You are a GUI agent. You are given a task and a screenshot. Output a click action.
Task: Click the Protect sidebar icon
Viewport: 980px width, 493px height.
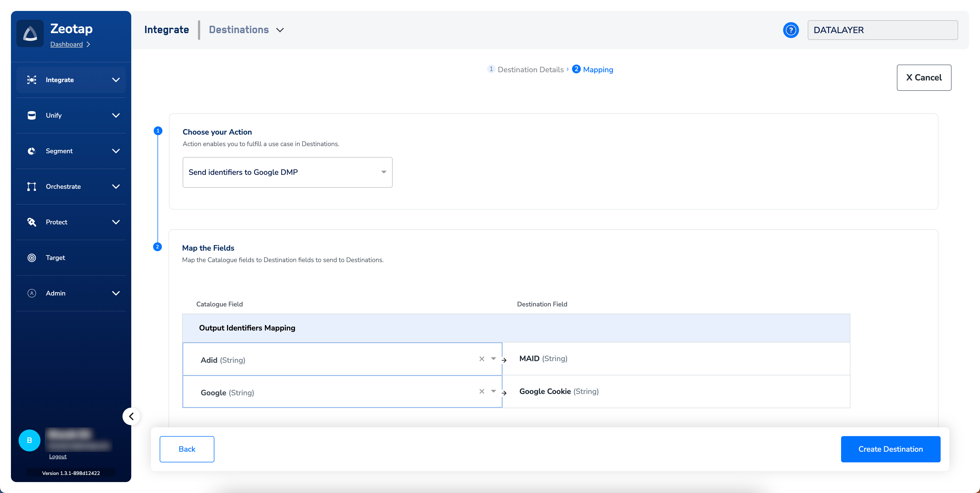click(x=31, y=222)
